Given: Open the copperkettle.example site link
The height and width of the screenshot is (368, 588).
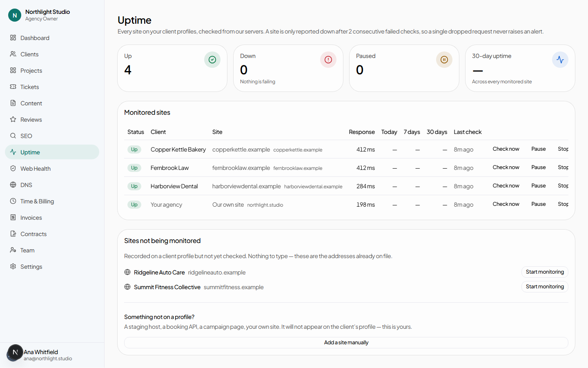Looking at the screenshot, I should tap(298, 150).
